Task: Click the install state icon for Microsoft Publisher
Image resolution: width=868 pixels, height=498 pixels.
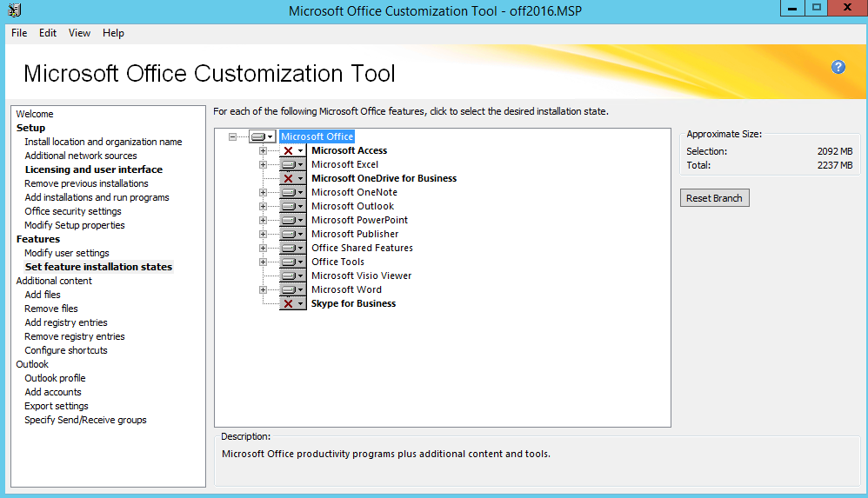Action: coord(288,234)
